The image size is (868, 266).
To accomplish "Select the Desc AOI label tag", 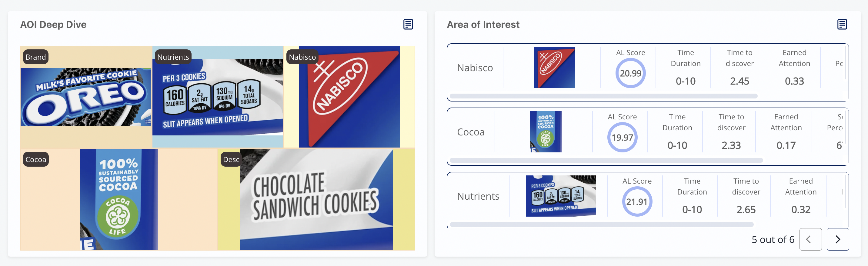I will pos(231,159).
